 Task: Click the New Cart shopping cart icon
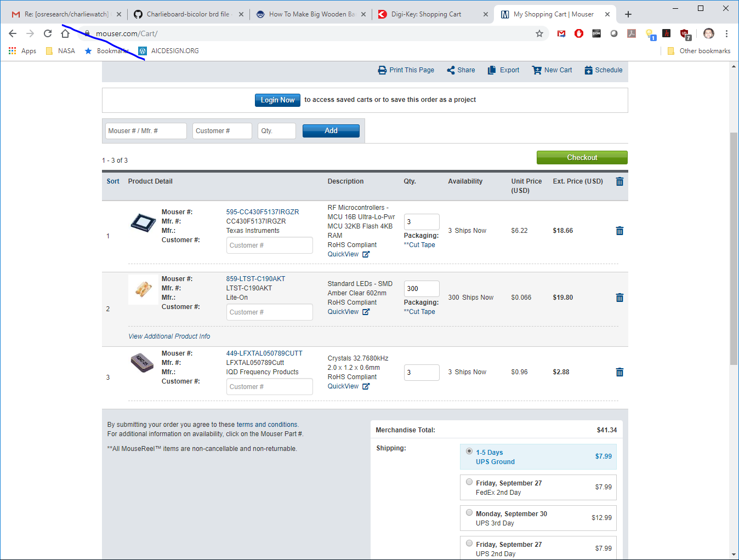coord(537,70)
